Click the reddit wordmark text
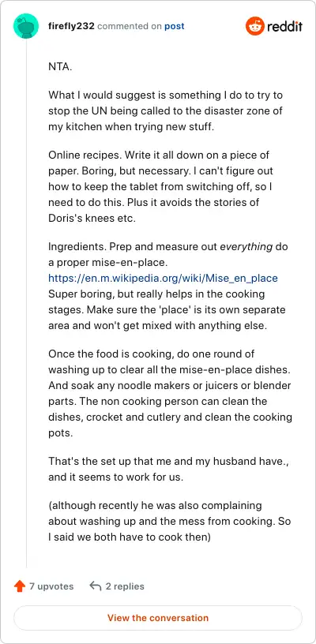The height and width of the screenshot is (644, 316). click(284, 27)
